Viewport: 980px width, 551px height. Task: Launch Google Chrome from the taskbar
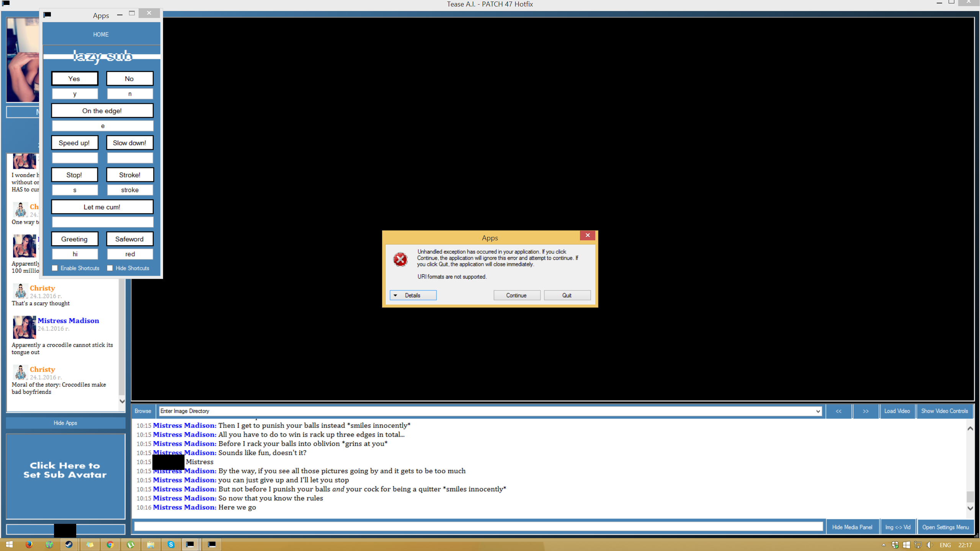click(110, 544)
